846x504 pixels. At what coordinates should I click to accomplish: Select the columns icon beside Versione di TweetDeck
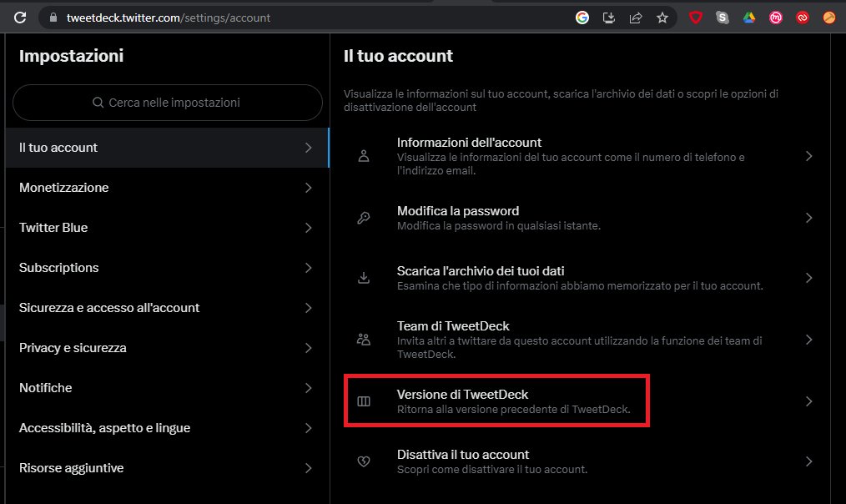363,401
